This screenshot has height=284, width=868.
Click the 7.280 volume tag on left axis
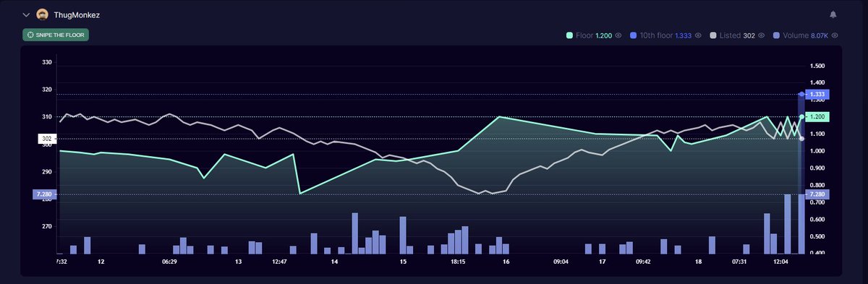[x=44, y=194]
